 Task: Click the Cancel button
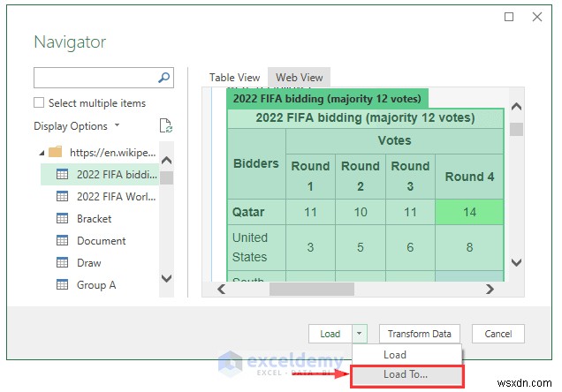[497, 334]
